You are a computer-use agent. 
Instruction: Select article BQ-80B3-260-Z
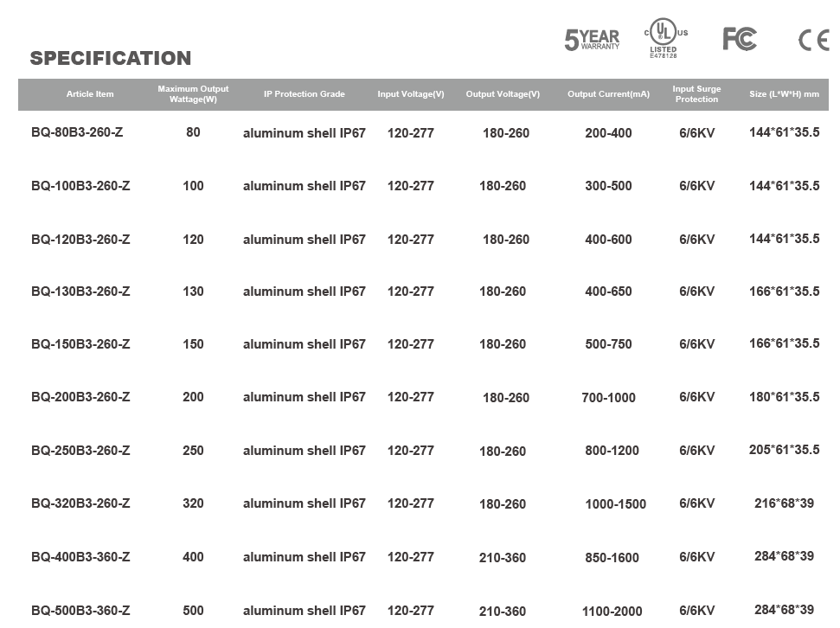point(77,132)
